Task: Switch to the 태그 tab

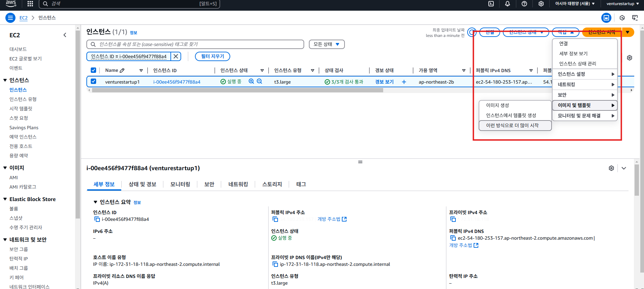Action: (301, 184)
